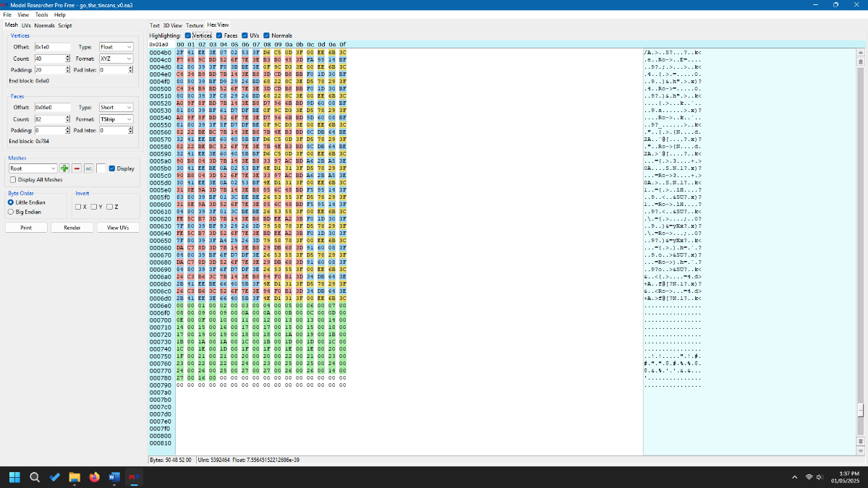
Task: Switch to the 3D View tab
Action: pyautogui.click(x=173, y=25)
